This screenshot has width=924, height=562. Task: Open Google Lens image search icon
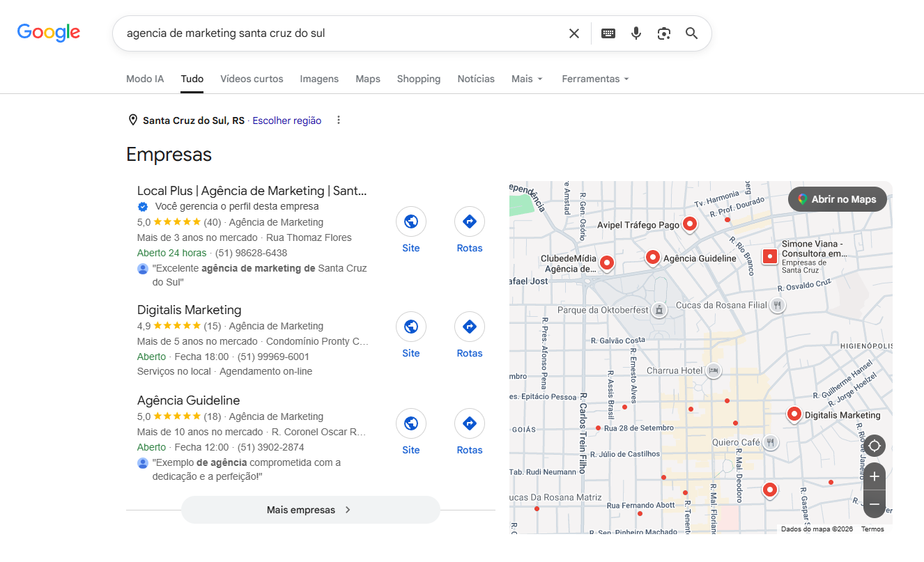(x=664, y=33)
